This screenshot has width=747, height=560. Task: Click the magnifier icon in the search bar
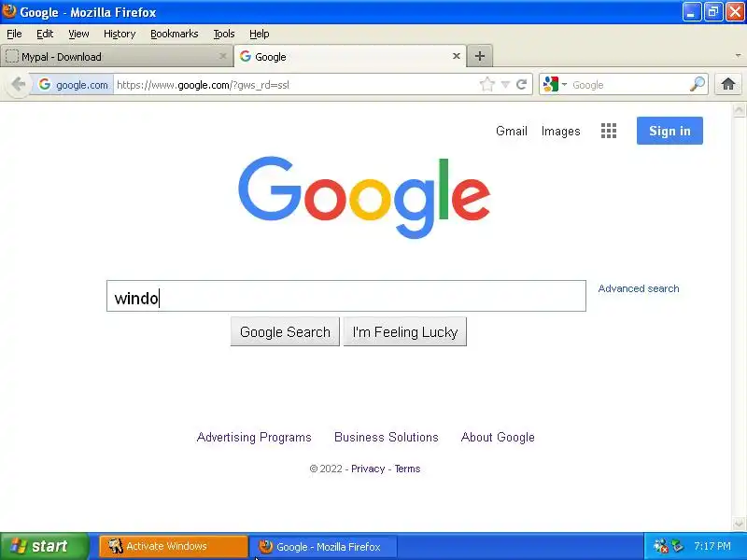coord(697,84)
